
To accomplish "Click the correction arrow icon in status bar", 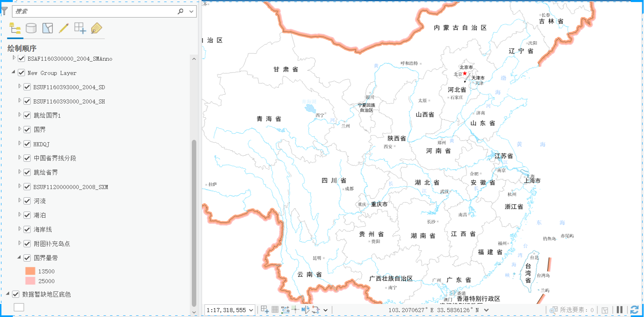I will tap(306, 310).
